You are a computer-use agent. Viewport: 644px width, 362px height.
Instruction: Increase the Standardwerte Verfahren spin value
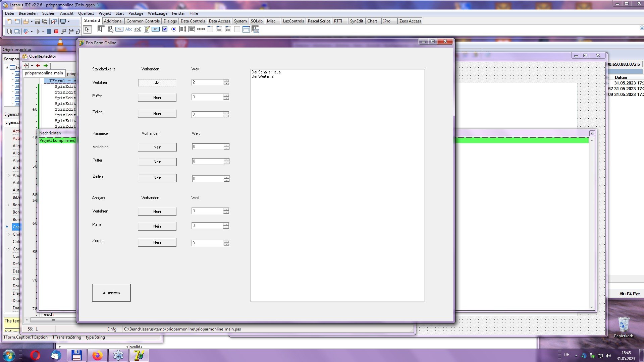pyautogui.click(x=226, y=80)
